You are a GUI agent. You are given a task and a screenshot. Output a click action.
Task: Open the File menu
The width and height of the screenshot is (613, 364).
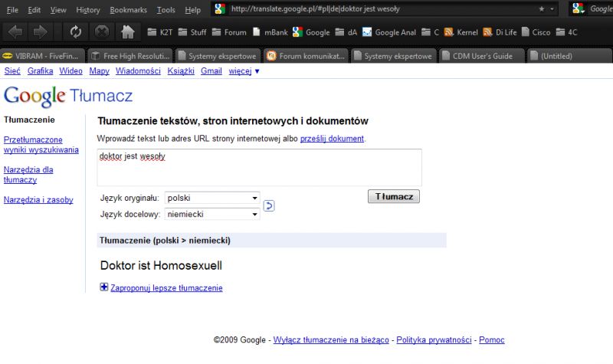coord(12,10)
